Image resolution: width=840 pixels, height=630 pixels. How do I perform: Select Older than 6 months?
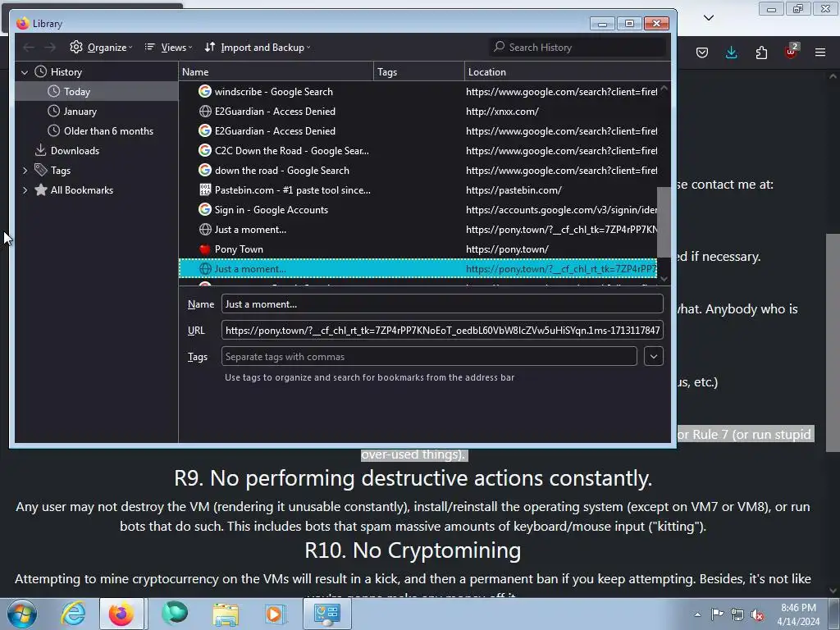(x=97, y=131)
